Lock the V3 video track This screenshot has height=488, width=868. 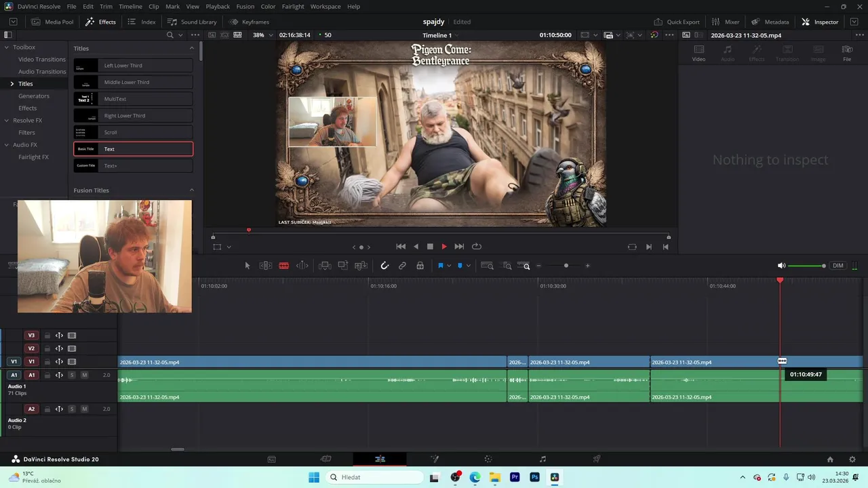[47, 335]
